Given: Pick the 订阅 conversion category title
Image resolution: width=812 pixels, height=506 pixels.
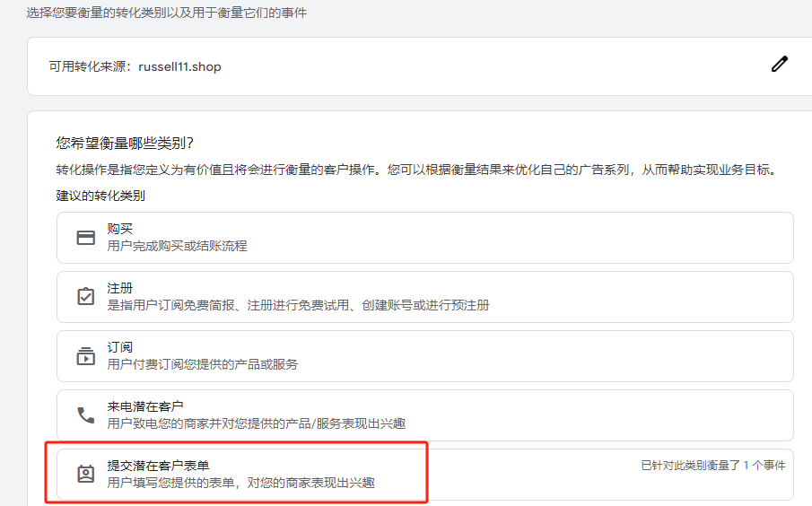Looking at the screenshot, I should point(119,348).
